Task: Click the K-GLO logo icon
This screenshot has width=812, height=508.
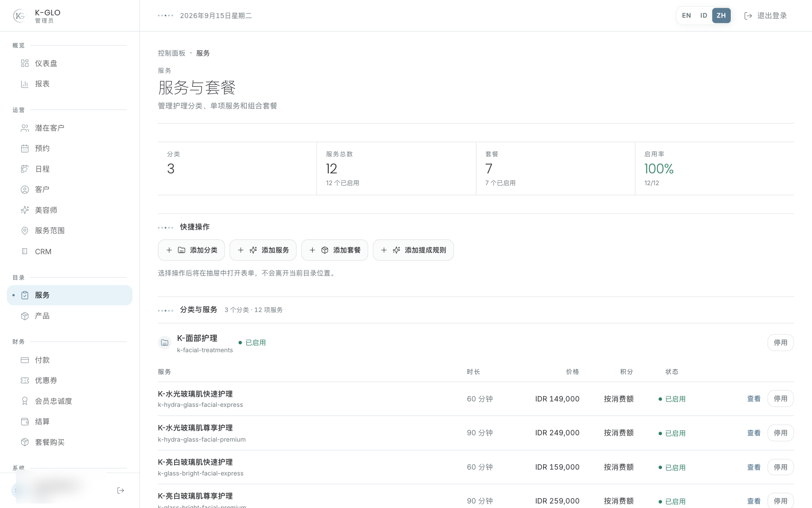Action: click(20, 16)
